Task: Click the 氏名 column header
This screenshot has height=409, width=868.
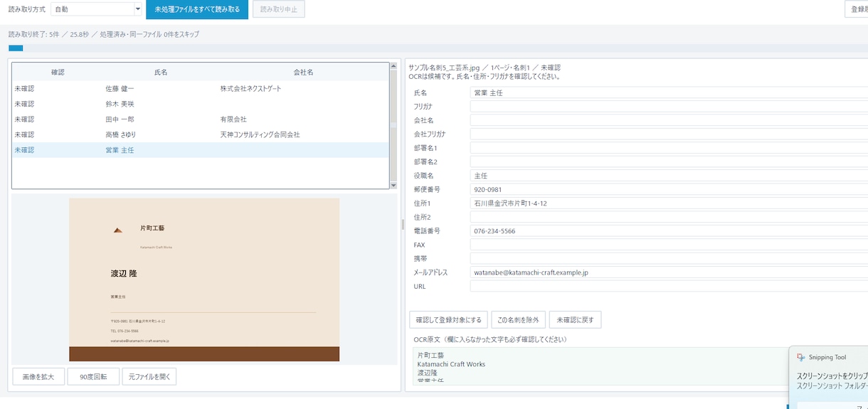Action: (161, 72)
